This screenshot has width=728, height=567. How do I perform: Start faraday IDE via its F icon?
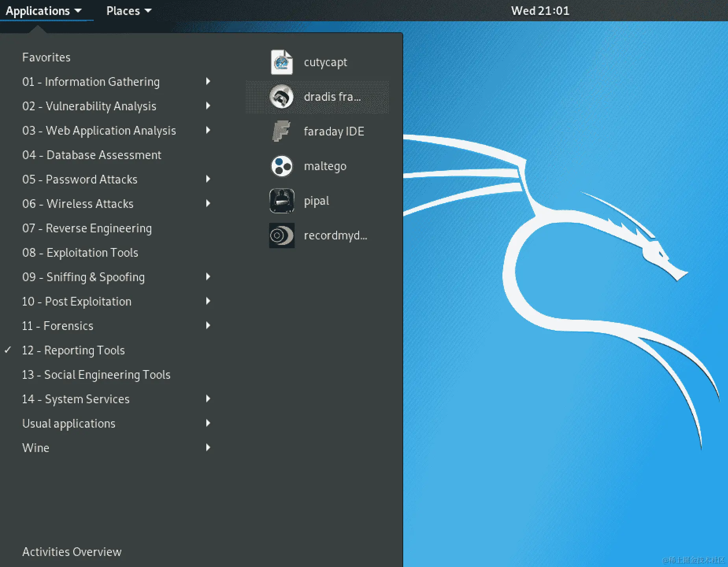tap(282, 131)
